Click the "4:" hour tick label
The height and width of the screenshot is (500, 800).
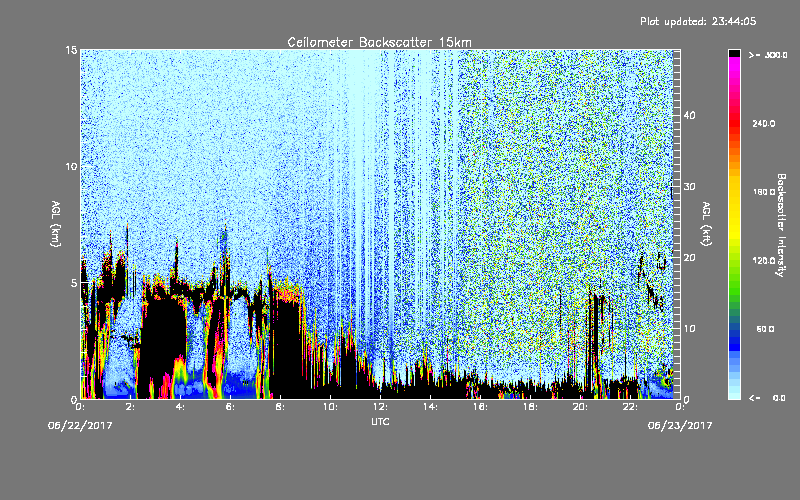pos(180,407)
